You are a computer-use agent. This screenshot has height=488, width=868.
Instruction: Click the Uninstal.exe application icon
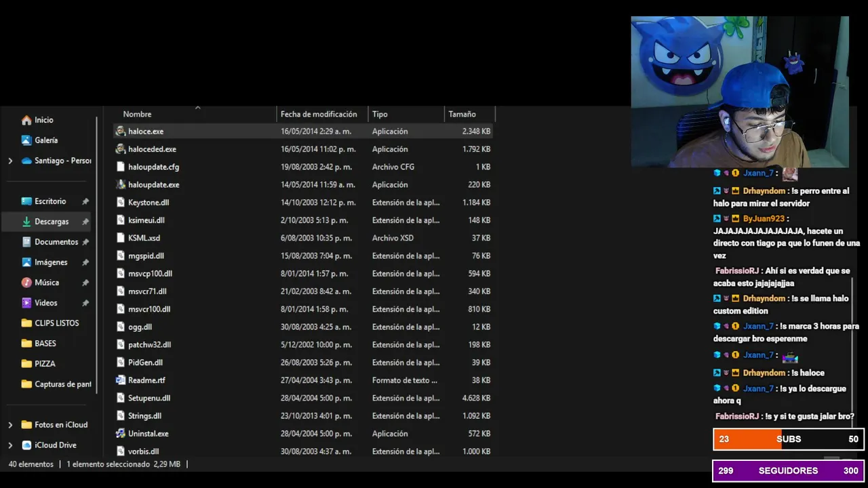(121, 434)
